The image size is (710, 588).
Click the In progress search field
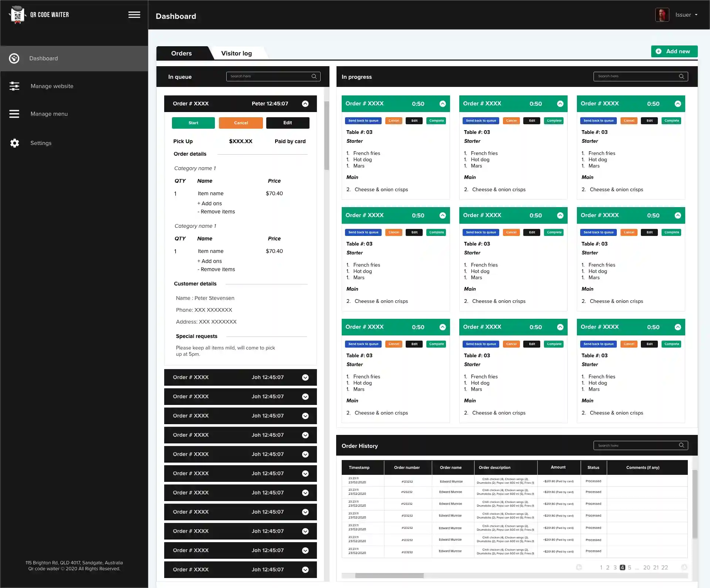[636, 77]
